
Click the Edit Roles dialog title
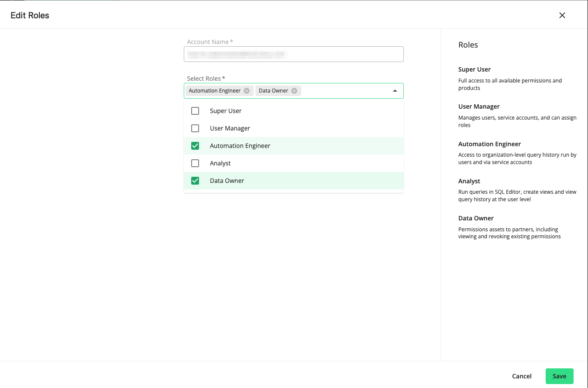click(x=30, y=15)
